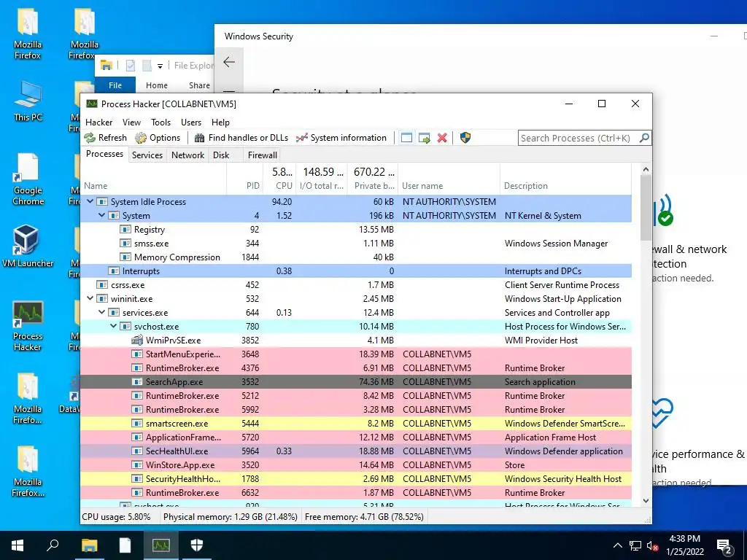Open the File tab in File Explorer
Image resolution: width=747 pixels, height=560 pixels.
tap(115, 85)
